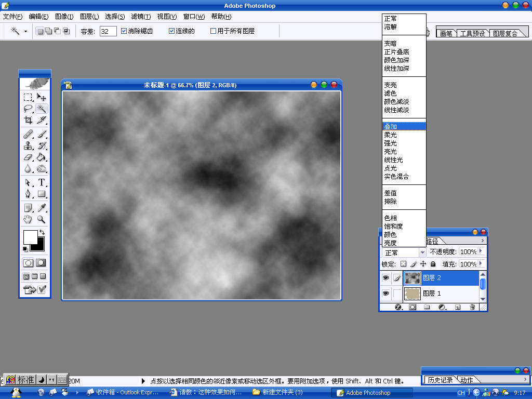The height and width of the screenshot is (399, 532).
Task: Switch to 工具预设 tab
Action: pos(472,33)
